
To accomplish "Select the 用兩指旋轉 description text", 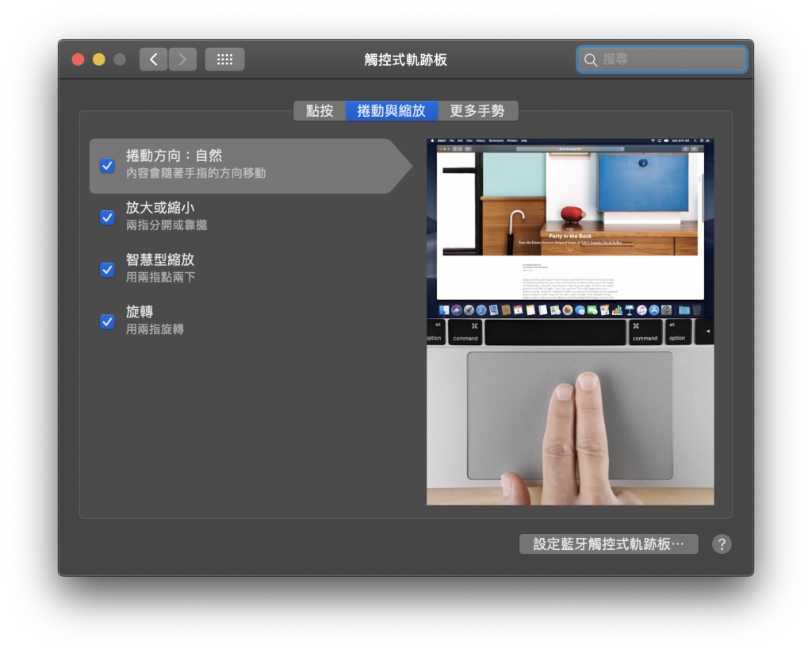I will [155, 329].
